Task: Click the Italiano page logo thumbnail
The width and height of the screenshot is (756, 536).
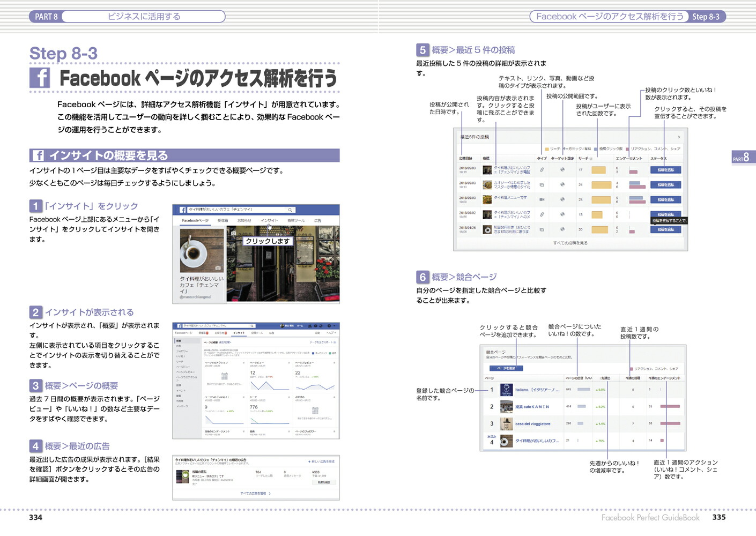Action: coord(507,390)
